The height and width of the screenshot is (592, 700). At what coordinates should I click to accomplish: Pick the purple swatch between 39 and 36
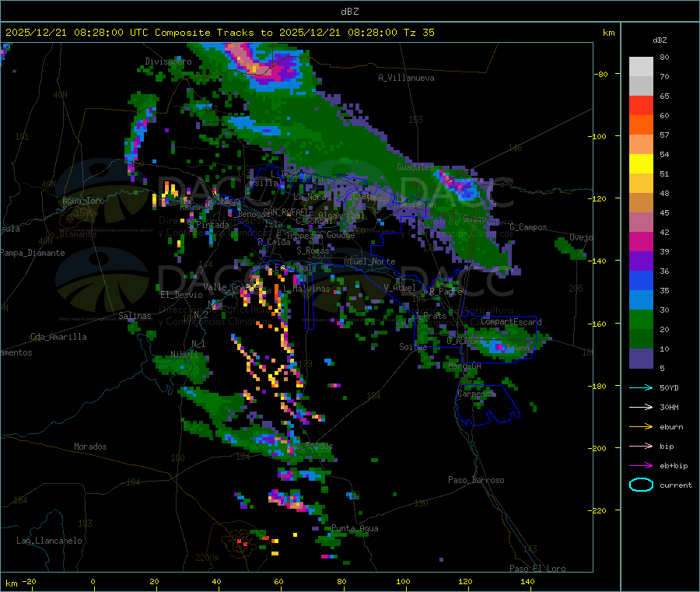click(x=641, y=261)
